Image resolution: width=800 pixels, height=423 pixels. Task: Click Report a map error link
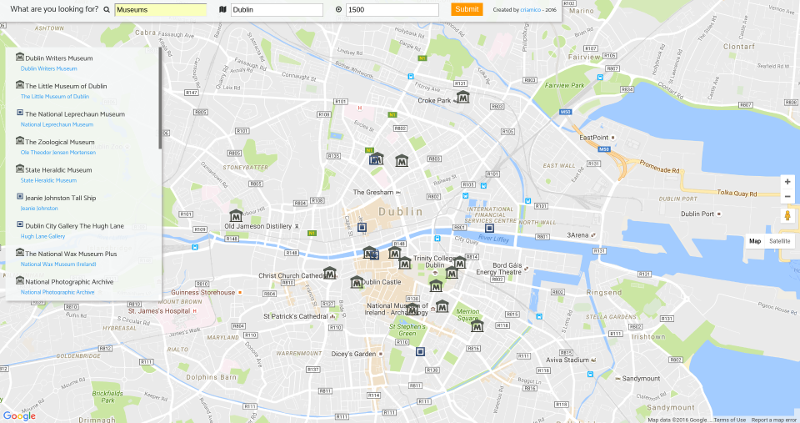point(775,420)
